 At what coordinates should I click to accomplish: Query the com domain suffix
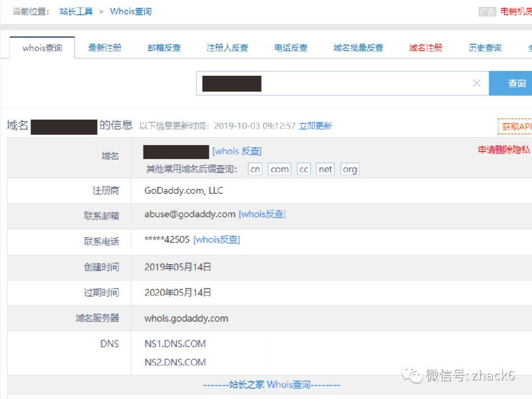click(279, 169)
